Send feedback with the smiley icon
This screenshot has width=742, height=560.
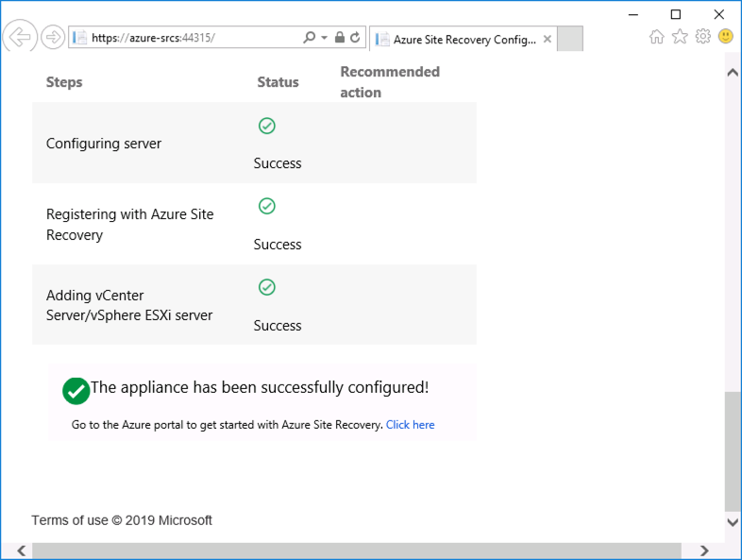pos(725,36)
